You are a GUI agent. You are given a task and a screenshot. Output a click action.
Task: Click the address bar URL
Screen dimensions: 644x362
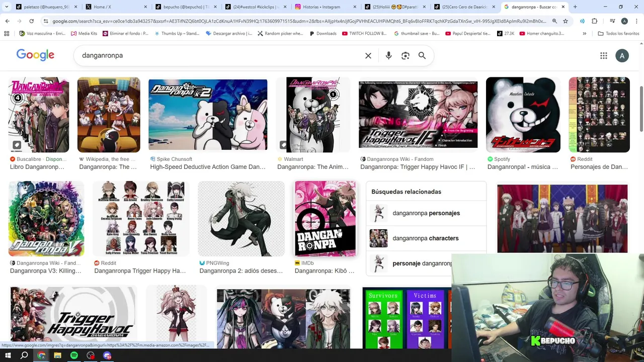pyautogui.click(x=299, y=21)
